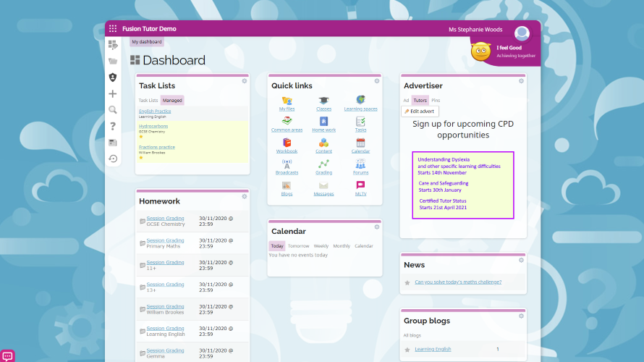Open the Learning English blog link
The image size is (644, 362).
coord(433,349)
